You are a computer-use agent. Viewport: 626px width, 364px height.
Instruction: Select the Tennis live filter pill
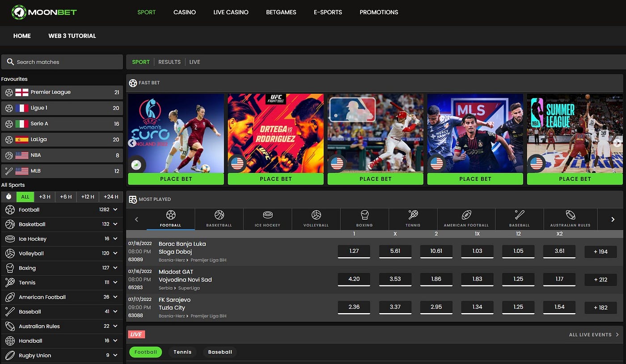pyautogui.click(x=182, y=352)
